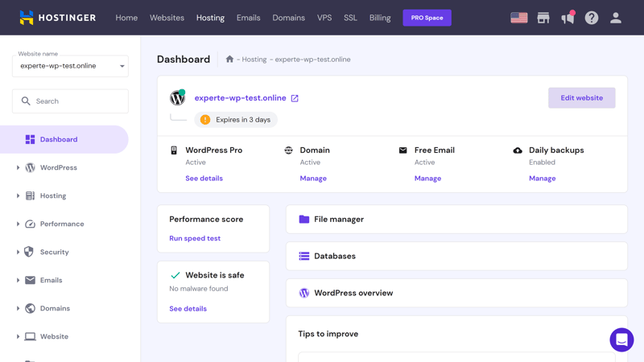
Task: Click the WordPress overview logo icon
Action: click(x=304, y=293)
